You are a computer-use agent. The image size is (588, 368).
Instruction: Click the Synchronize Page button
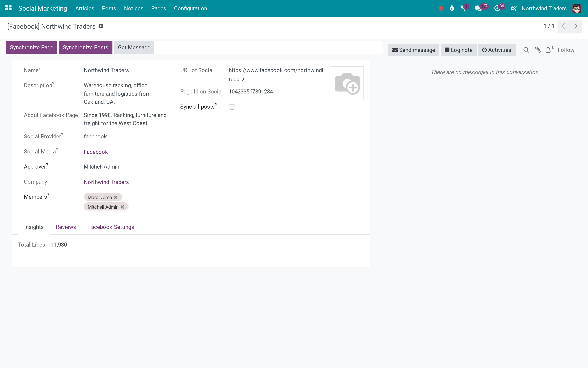[32, 47]
